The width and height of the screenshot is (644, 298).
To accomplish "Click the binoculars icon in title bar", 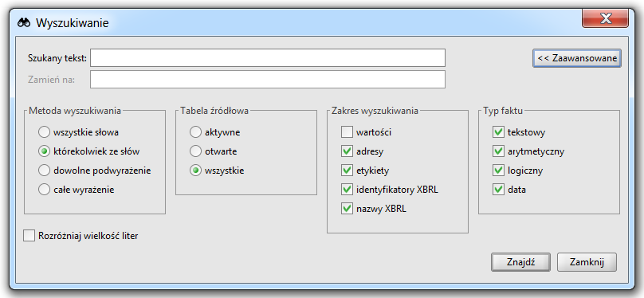I will tap(24, 23).
